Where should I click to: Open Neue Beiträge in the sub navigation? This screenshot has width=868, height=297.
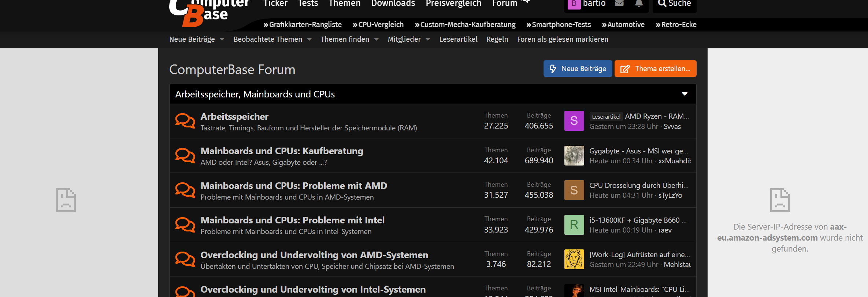pos(192,39)
